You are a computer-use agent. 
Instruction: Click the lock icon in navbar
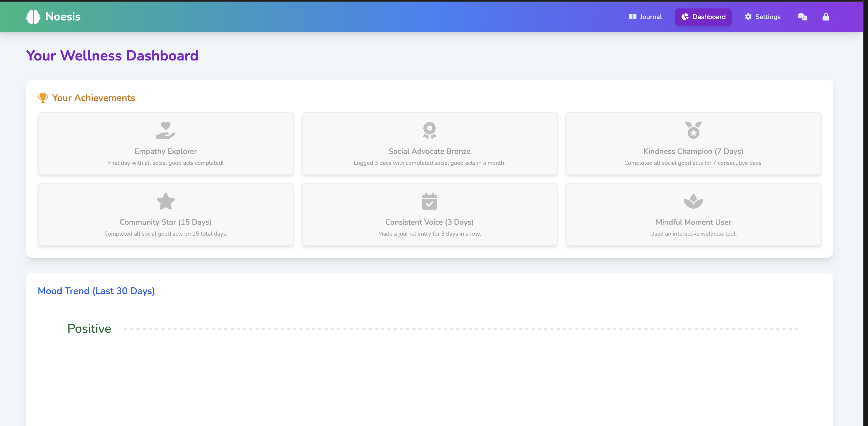tap(825, 17)
